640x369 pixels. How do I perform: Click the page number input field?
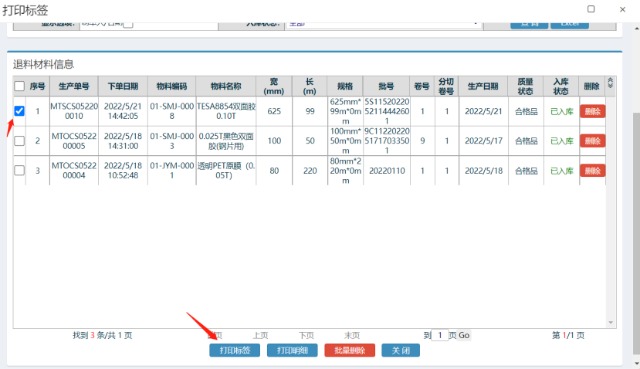point(440,335)
